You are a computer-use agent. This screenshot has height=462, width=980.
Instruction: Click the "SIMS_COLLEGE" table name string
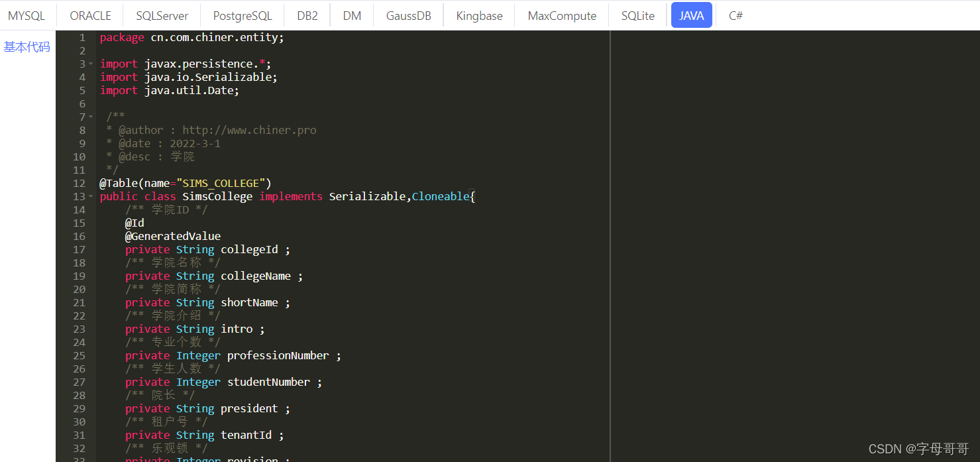point(221,184)
